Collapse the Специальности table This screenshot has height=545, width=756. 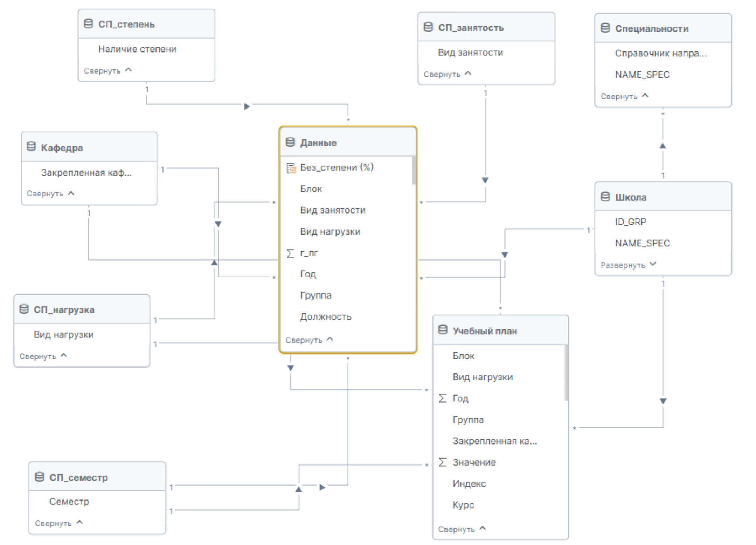(x=624, y=96)
